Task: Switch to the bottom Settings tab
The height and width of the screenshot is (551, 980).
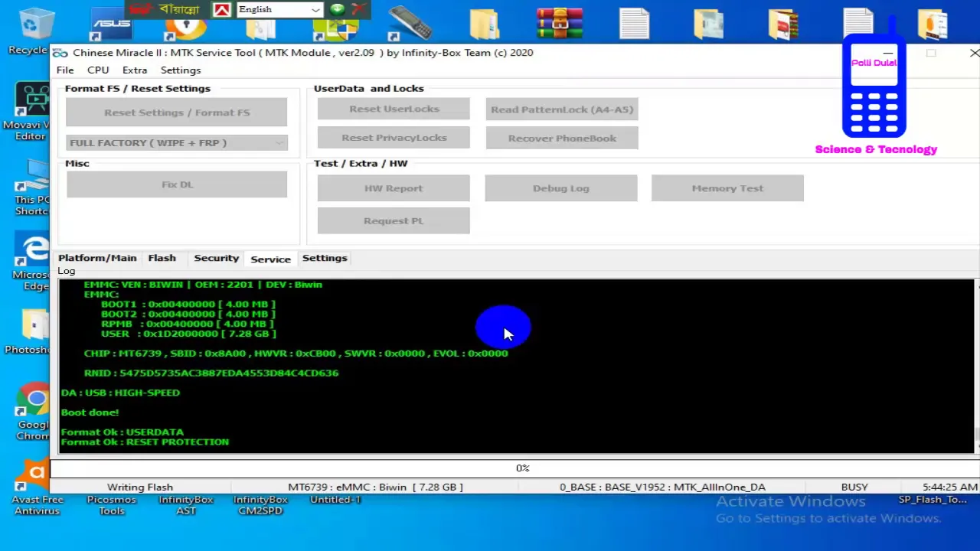Action: coord(325,258)
